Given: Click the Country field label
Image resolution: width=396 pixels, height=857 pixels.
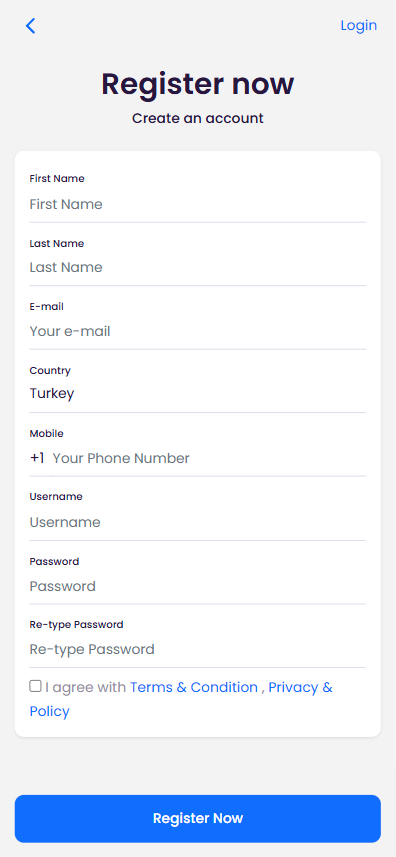Looking at the screenshot, I should pos(50,371).
